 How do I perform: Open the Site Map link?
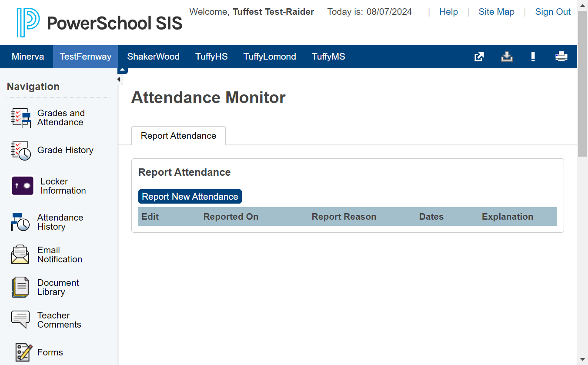(497, 12)
